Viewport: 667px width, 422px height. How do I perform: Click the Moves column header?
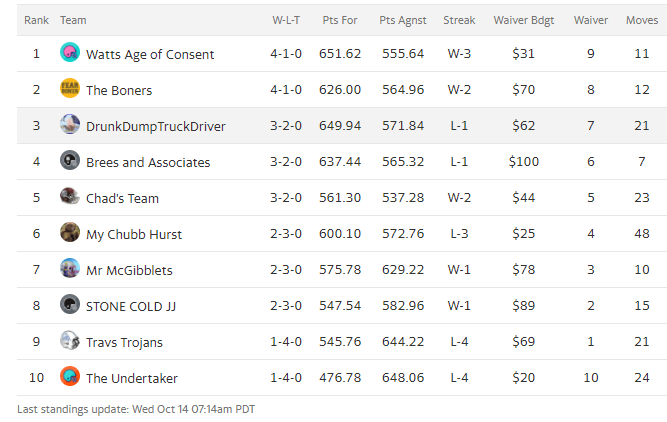[641, 20]
